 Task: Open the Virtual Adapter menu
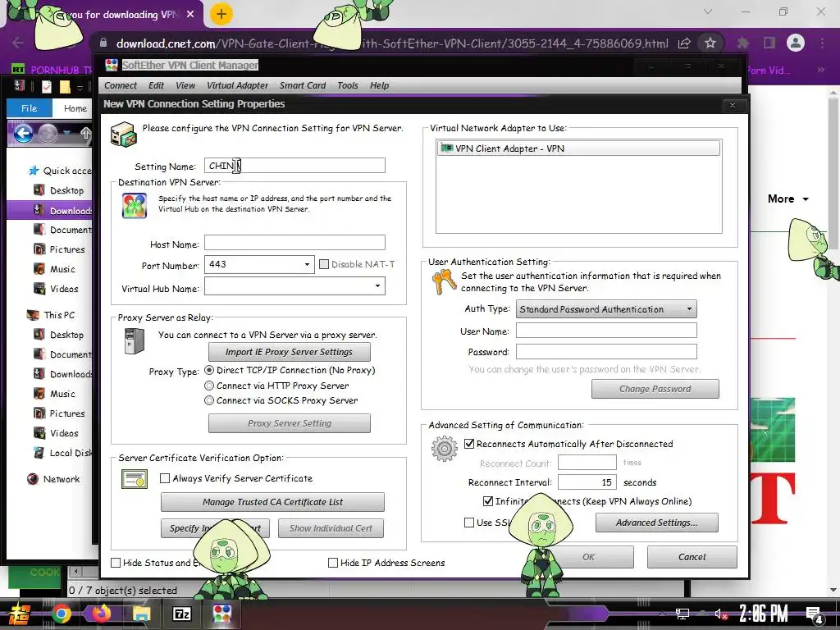[x=237, y=85]
